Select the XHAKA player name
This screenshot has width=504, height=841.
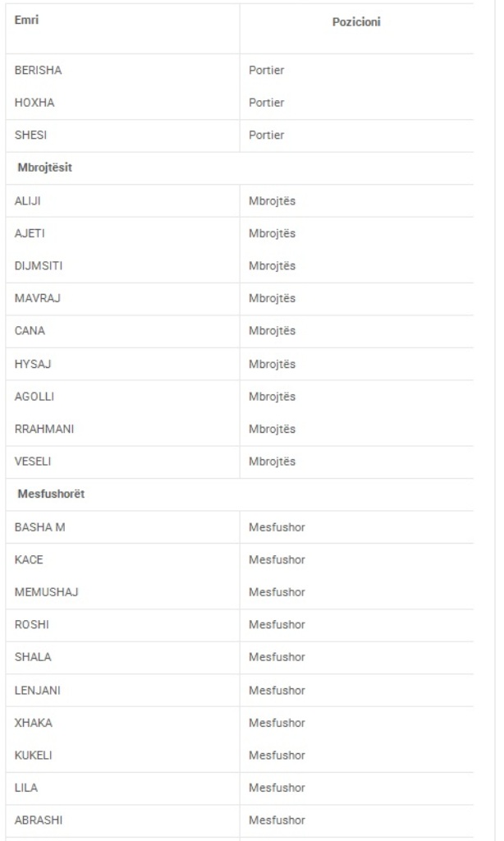pos(33,723)
